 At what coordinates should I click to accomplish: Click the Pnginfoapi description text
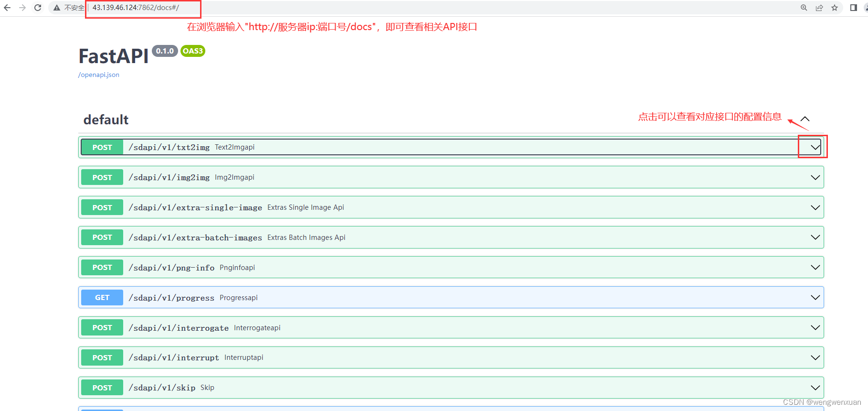point(237,268)
